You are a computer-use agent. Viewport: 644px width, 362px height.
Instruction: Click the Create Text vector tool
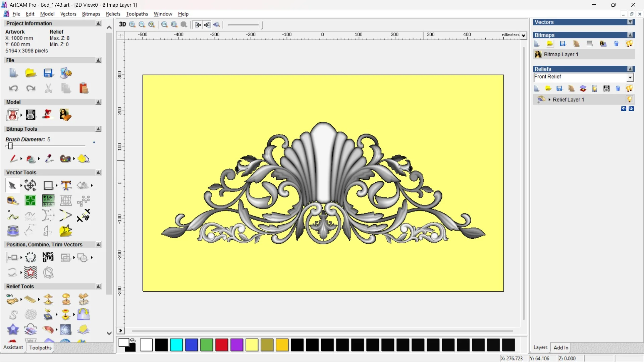66,185
